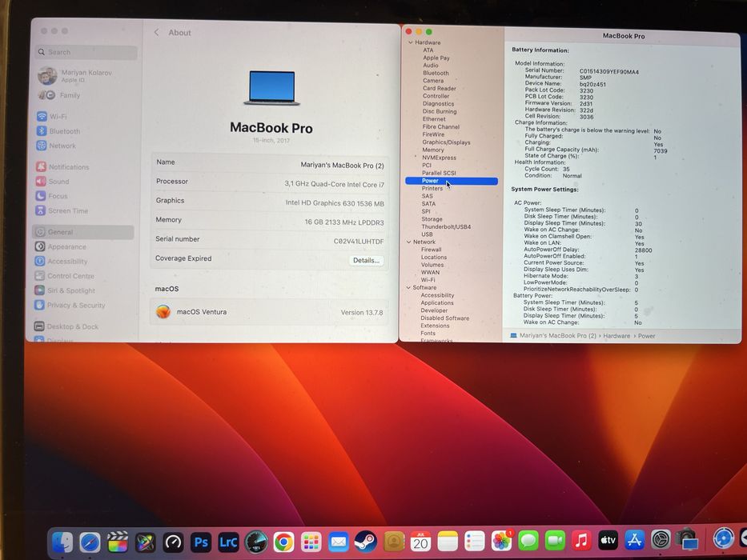Launch Final Cut Pro from the Dock
747x560 pixels.
[x=118, y=542]
